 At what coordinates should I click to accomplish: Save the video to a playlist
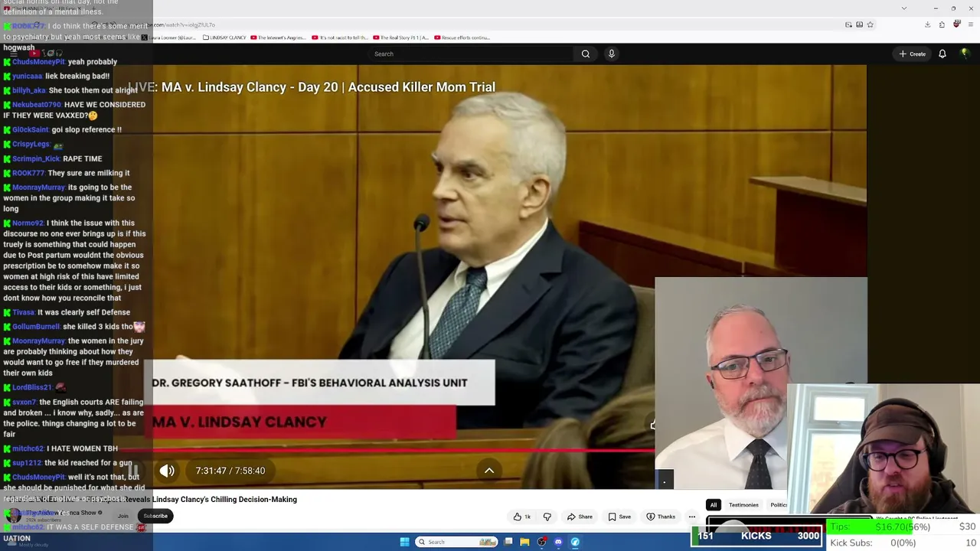619,517
